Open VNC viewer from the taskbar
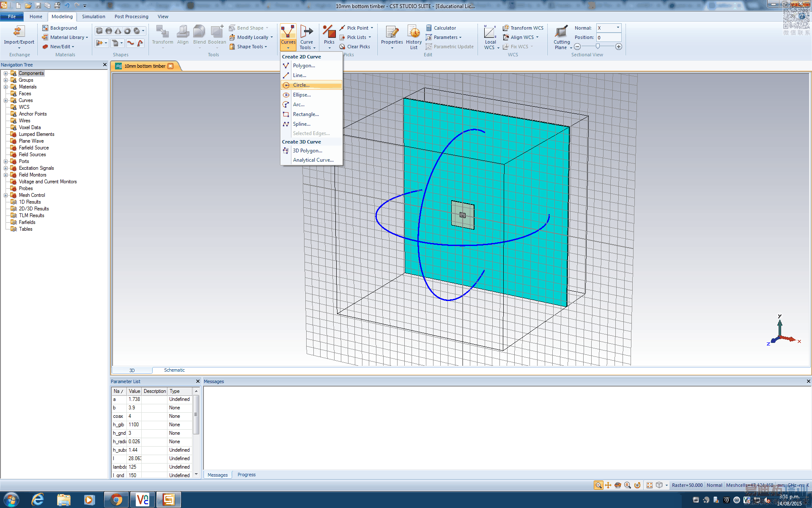The image size is (812, 508). [143, 500]
